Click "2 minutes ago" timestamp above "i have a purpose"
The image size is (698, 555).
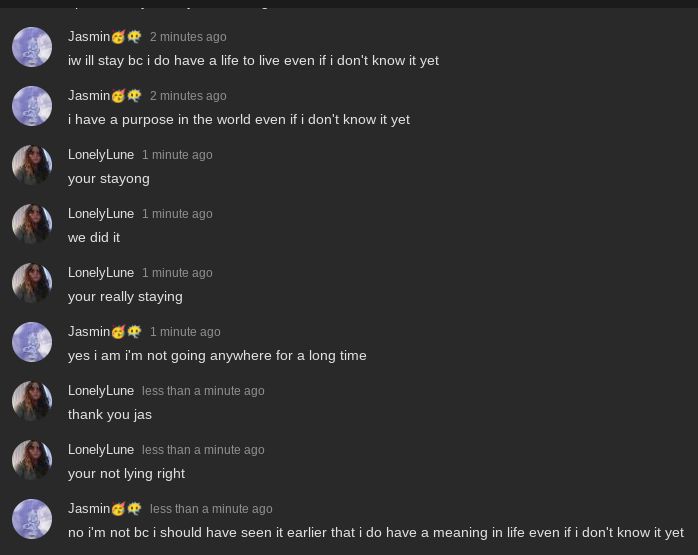point(188,96)
